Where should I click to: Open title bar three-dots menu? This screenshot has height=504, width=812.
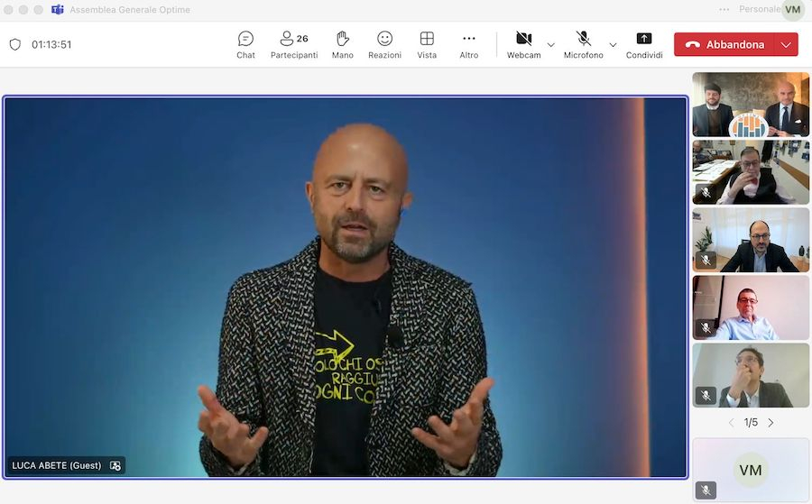pyautogui.click(x=724, y=9)
